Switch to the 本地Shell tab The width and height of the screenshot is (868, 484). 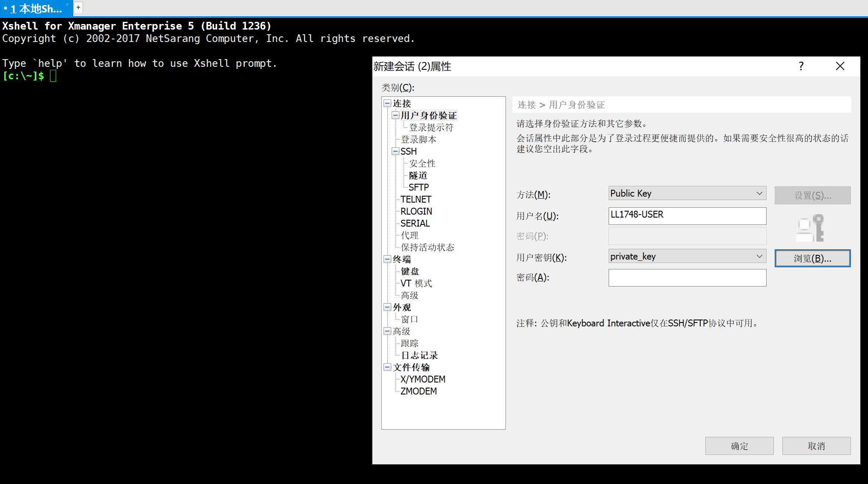pos(36,7)
